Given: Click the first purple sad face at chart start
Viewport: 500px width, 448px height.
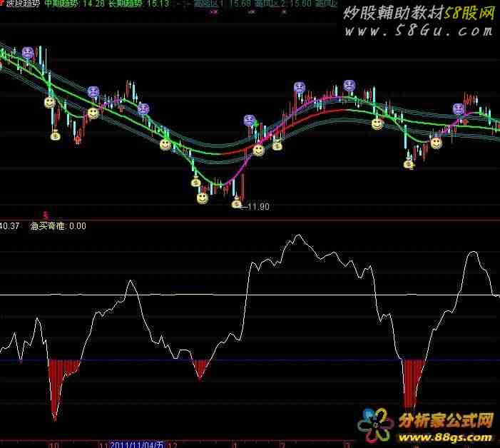Looking at the screenshot, I should coord(28,53).
